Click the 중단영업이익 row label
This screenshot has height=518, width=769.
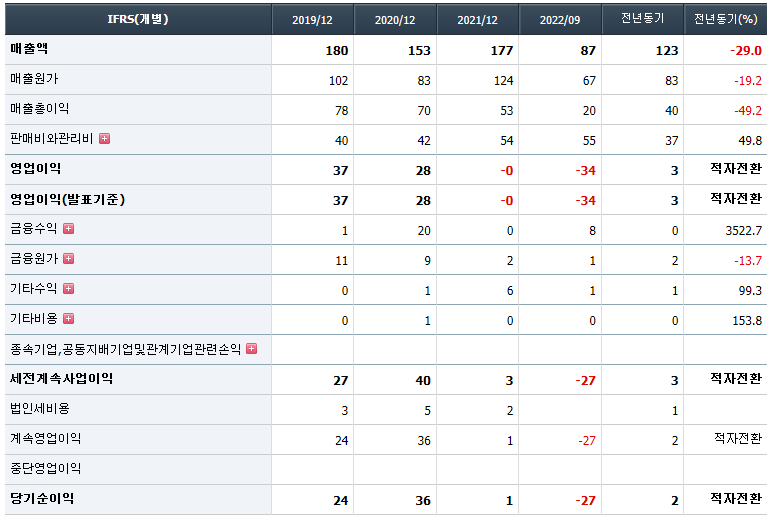[45, 468]
